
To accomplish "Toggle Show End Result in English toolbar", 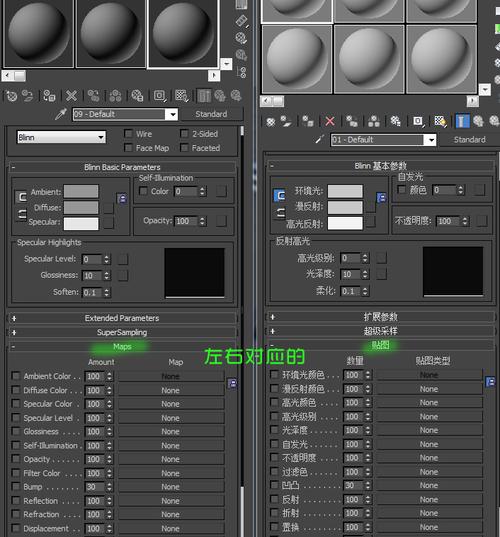I will tap(204, 96).
